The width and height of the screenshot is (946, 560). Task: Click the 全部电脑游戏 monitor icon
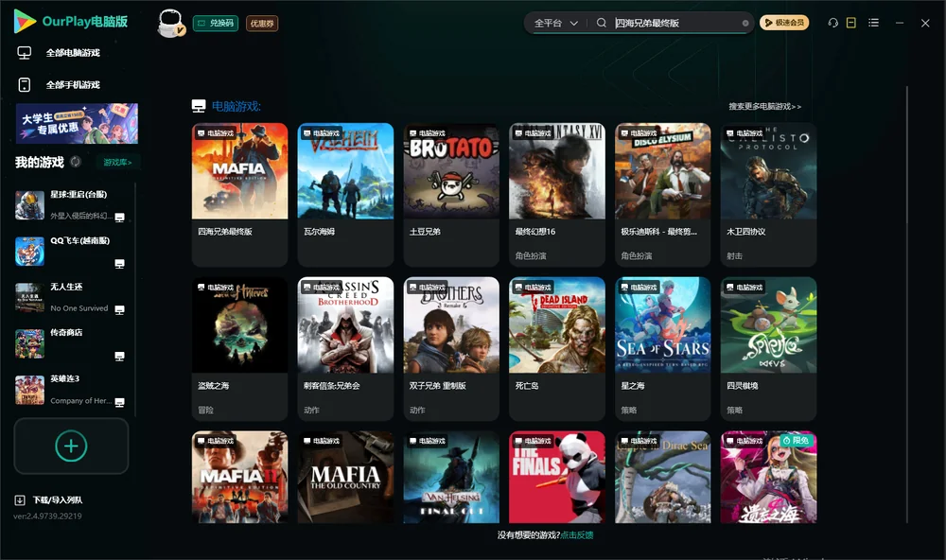tap(25, 53)
